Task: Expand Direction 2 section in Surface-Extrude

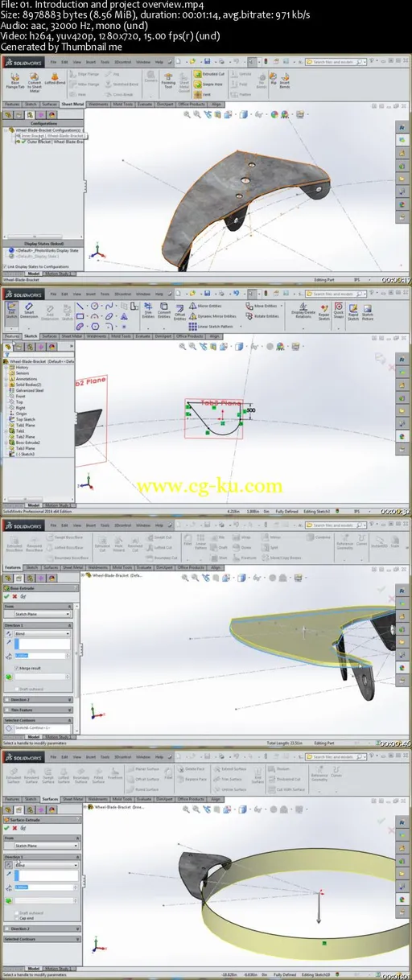Action: [x=40, y=928]
